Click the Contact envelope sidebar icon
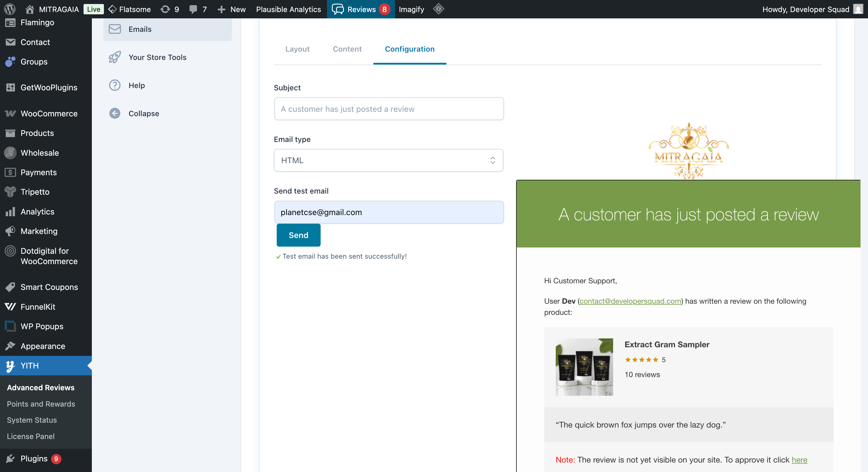The height and width of the screenshot is (472, 868). (x=10, y=42)
